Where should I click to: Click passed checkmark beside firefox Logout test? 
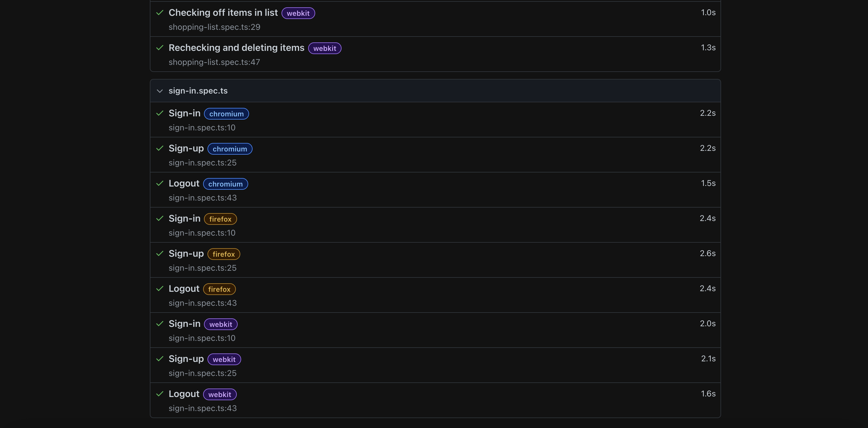pyautogui.click(x=160, y=289)
